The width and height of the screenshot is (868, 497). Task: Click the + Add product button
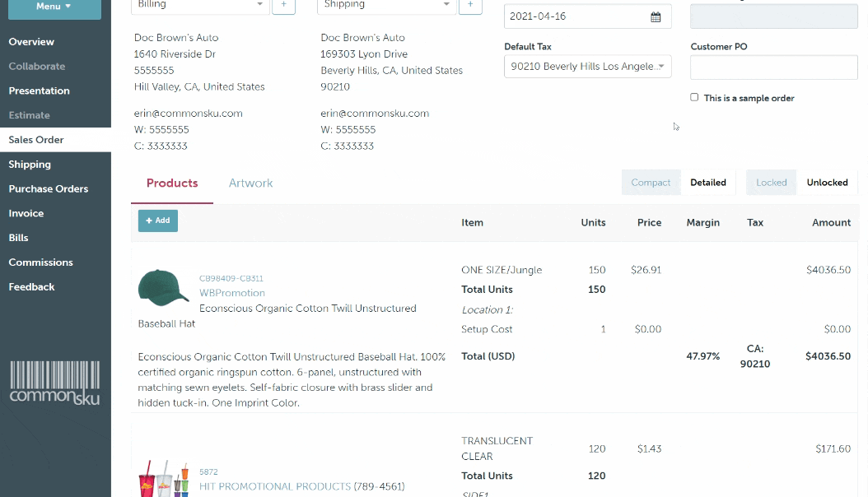158,221
